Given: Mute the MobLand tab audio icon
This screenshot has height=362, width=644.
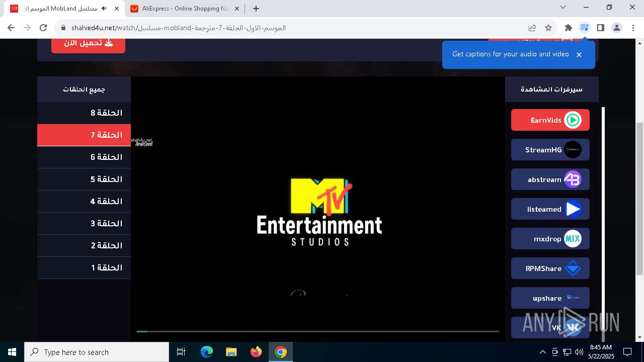Looking at the screenshot, I should click(104, 9).
